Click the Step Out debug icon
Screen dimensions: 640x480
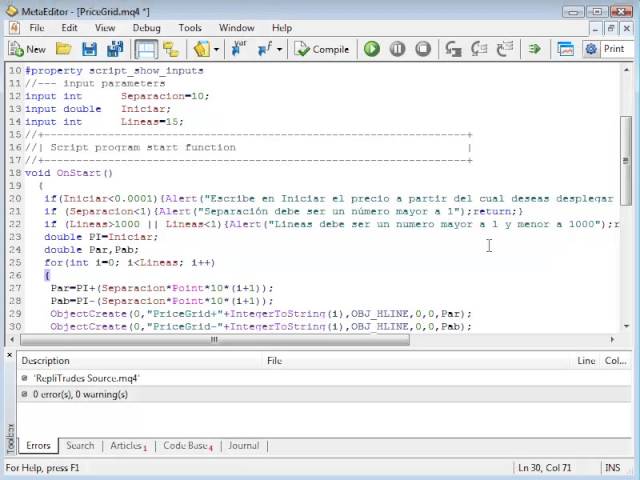(x=505, y=49)
